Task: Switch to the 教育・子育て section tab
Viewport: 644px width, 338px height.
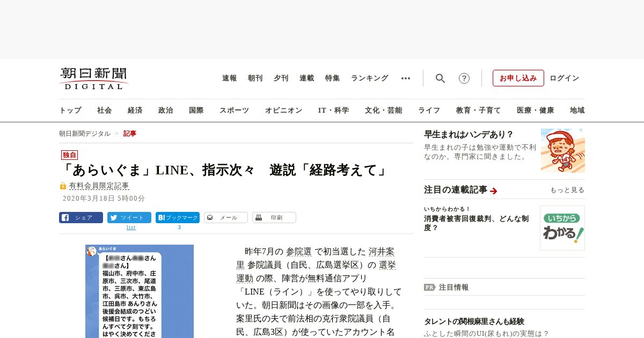Action: coord(479,111)
